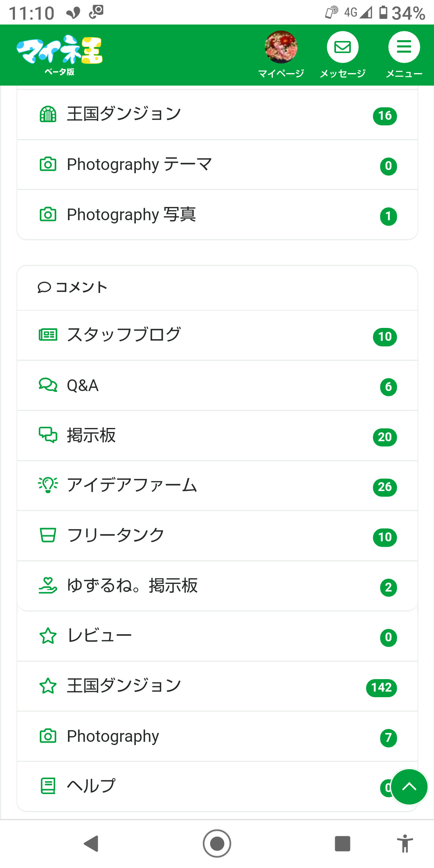Tap the 142 count badge
434x868 pixels.
tap(381, 688)
